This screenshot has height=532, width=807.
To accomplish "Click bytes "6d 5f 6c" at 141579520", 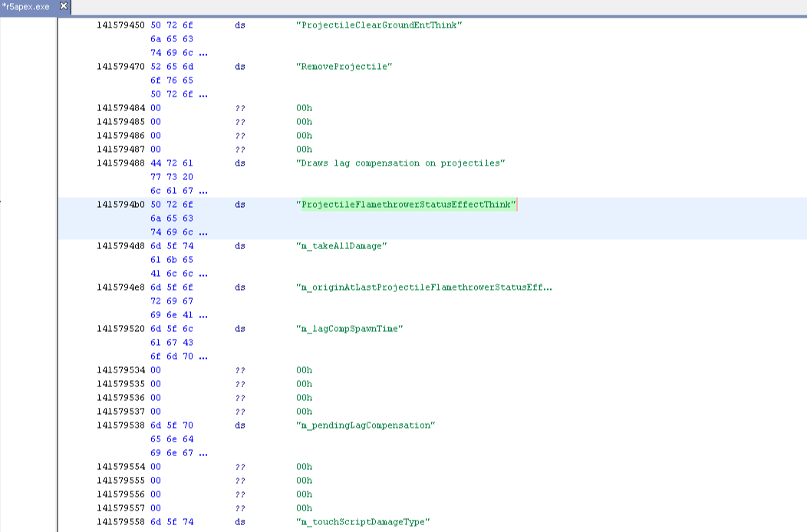I will [x=172, y=329].
